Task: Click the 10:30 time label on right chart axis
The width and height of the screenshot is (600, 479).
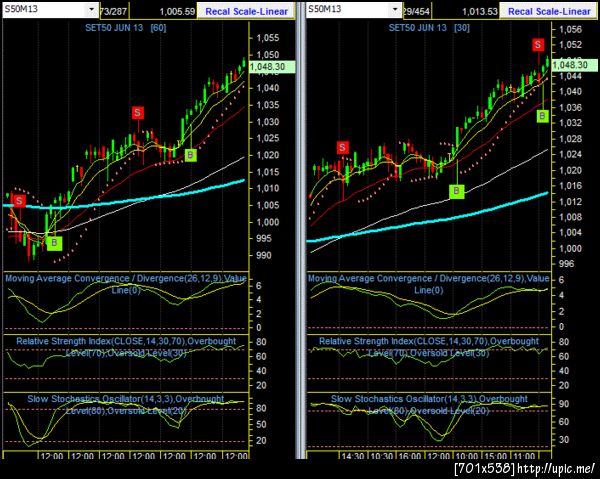Action: pos(381,456)
